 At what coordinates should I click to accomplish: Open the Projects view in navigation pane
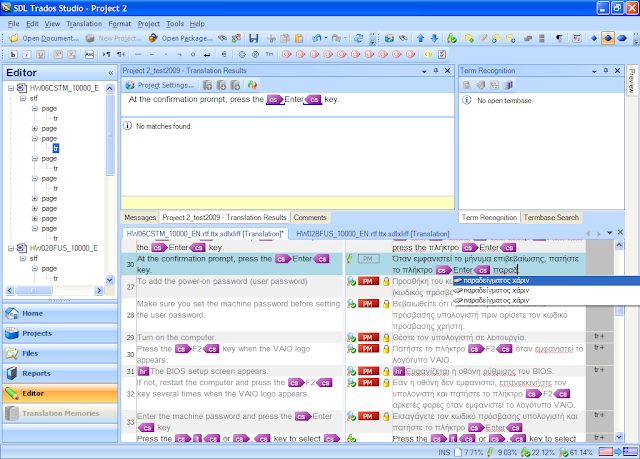click(x=60, y=333)
